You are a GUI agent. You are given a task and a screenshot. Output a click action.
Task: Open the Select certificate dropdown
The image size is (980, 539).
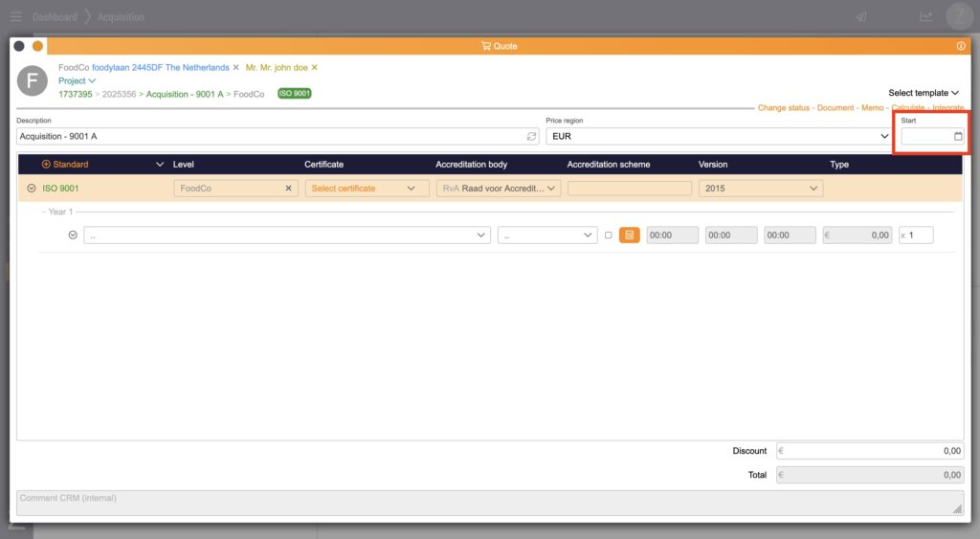click(367, 189)
